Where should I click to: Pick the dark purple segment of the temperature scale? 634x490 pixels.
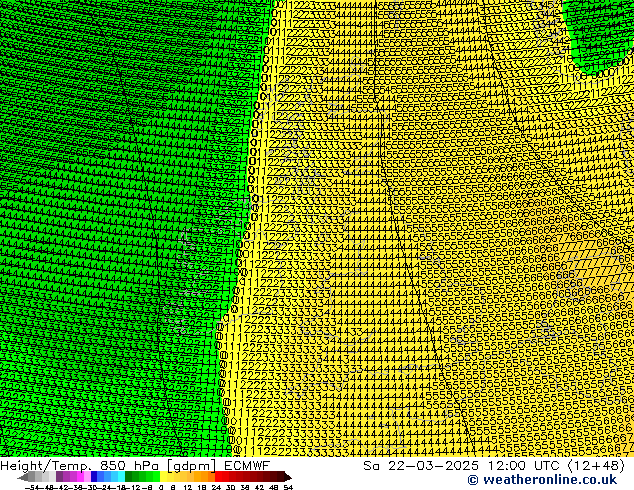click(59, 476)
